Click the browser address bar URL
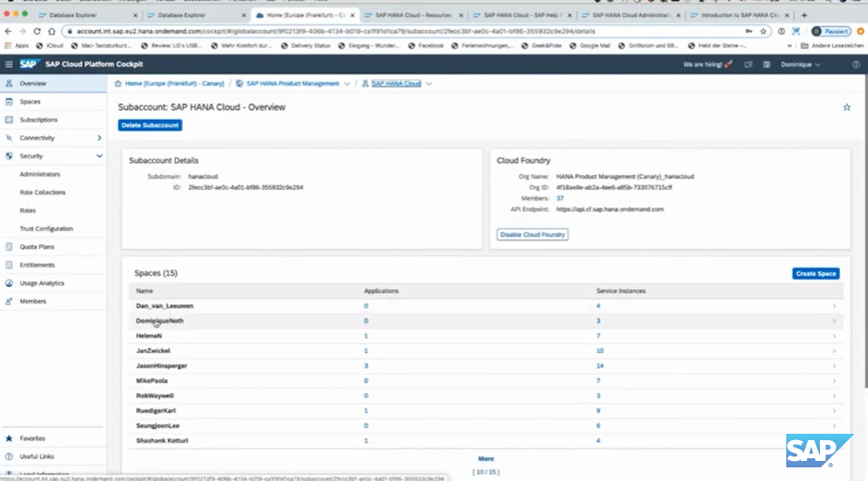This screenshot has height=481, width=868. [336, 32]
